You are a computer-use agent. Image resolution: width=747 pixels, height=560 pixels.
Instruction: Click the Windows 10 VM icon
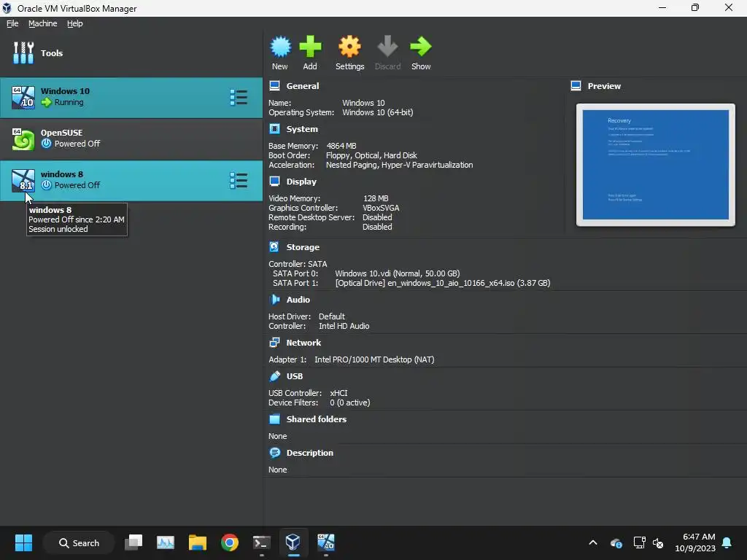(23, 97)
